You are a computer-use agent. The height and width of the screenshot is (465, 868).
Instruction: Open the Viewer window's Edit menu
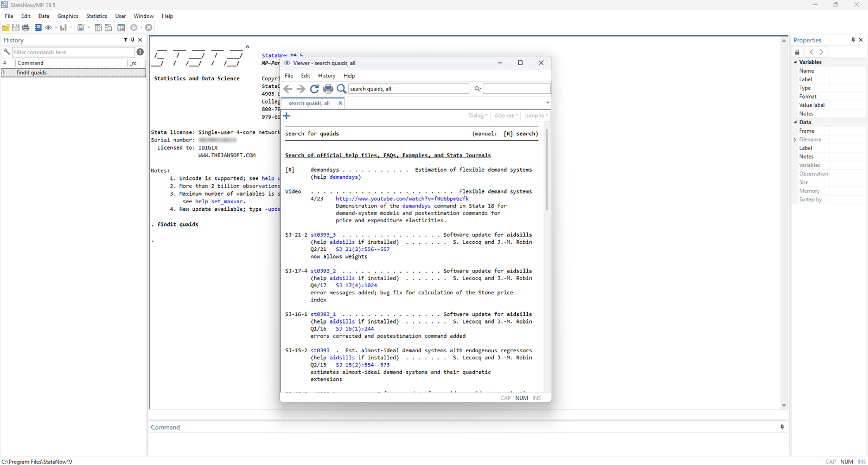pyautogui.click(x=305, y=76)
